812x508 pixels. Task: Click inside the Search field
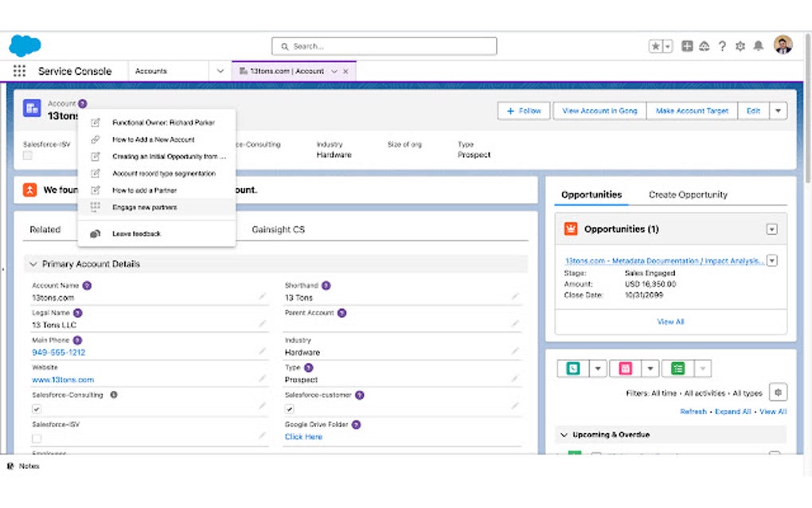pos(385,46)
